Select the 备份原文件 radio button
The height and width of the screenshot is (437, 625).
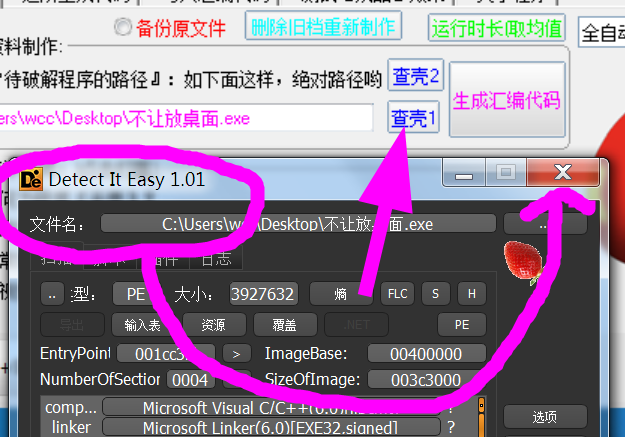pyautogui.click(x=123, y=27)
